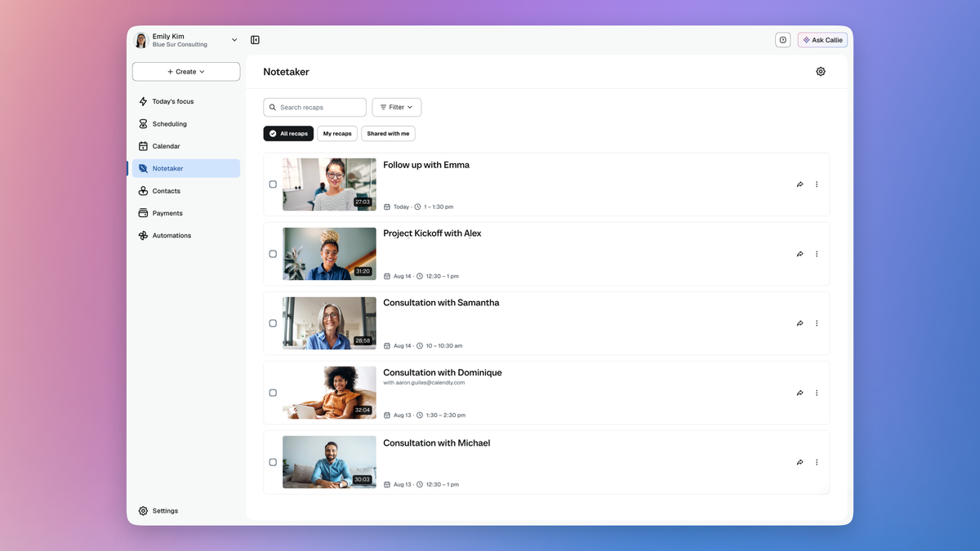Screen dimensions: 980x551
Task: Select checkbox for Consultation with Dominique
Action: (273, 393)
